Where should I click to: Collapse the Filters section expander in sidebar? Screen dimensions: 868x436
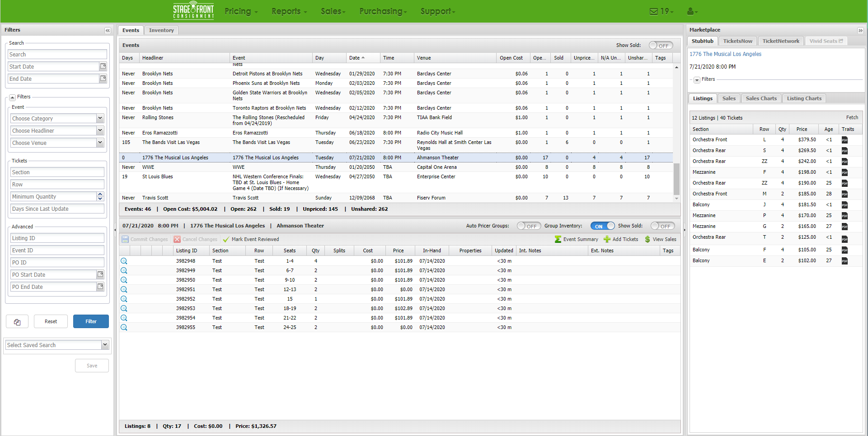(x=13, y=97)
